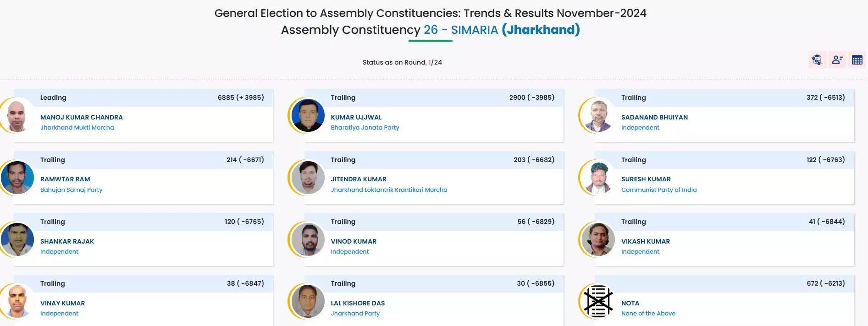Click the name MANOJ KUMAR CHANDRA
The height and width of the screenshot is (326, 868).
point(82,117)
